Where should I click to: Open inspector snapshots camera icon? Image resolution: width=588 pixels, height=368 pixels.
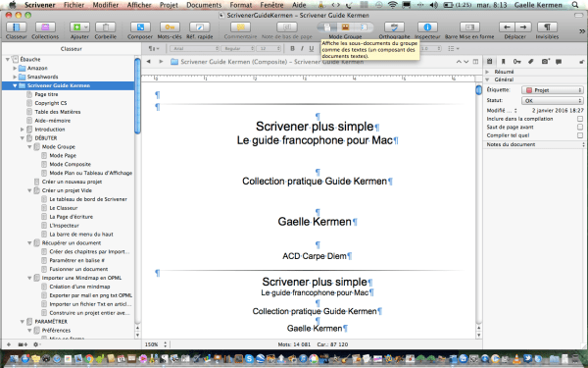coord(545,62)
